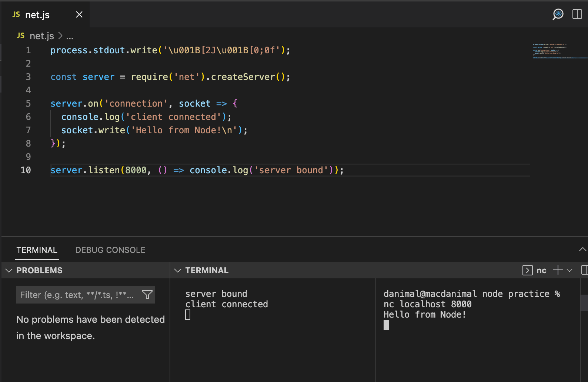Click the JS file icon in breadcrumb
The width and height of the screenshot is (588, 382).
pos(21,36)
